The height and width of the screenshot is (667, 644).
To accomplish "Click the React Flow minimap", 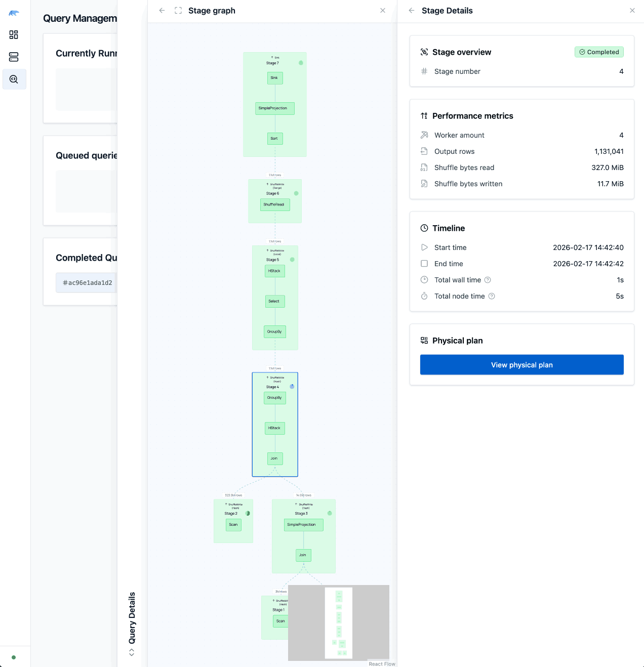I will pos(338,622).
